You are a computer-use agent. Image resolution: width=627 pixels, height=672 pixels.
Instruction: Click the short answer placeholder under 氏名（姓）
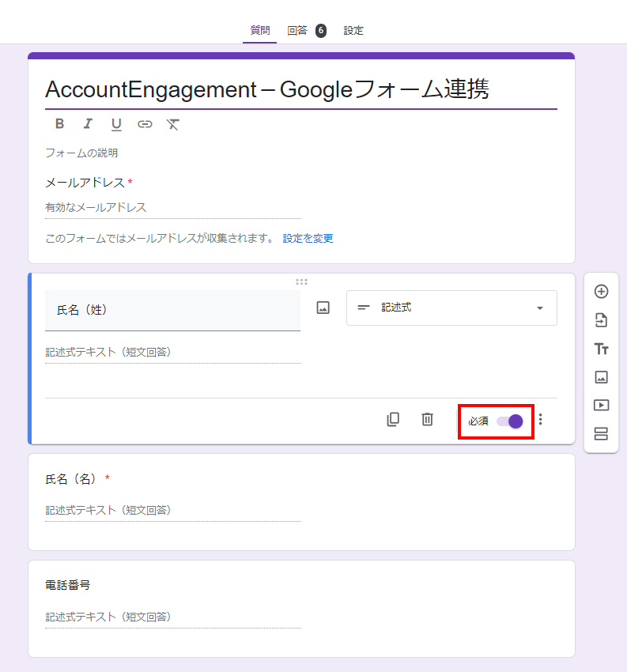click(108, 352)
